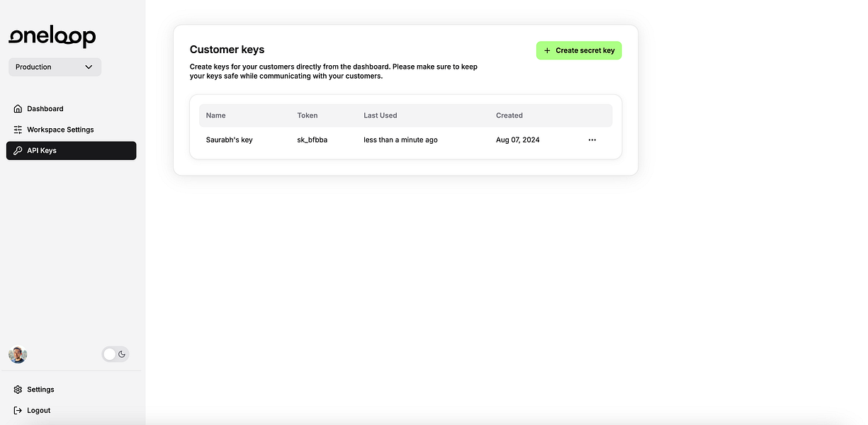Viewport: 868px width, 425px height.
Task: Click the Created column header
Action: pyautogui.click(x=509, y=115)
